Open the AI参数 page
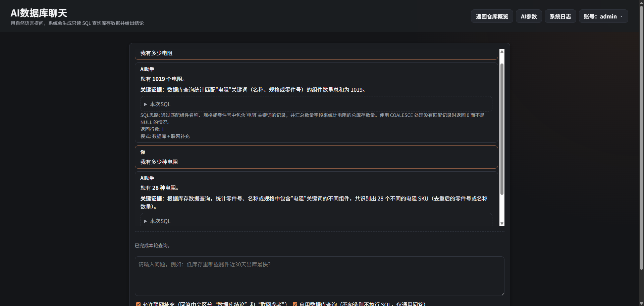 pyautogui.click(x=529, y=16)
